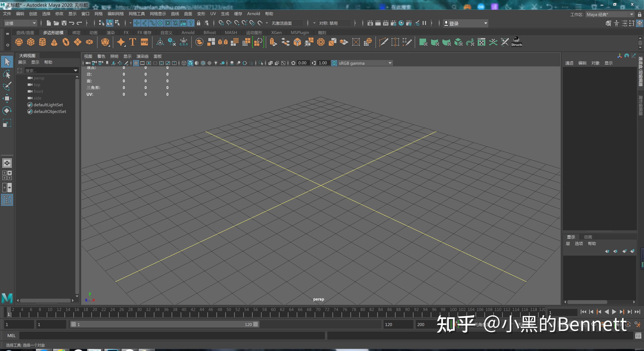Toggle color management ON button
The width and height of the screenshot is (644, 351).
[x=334, y=63]
